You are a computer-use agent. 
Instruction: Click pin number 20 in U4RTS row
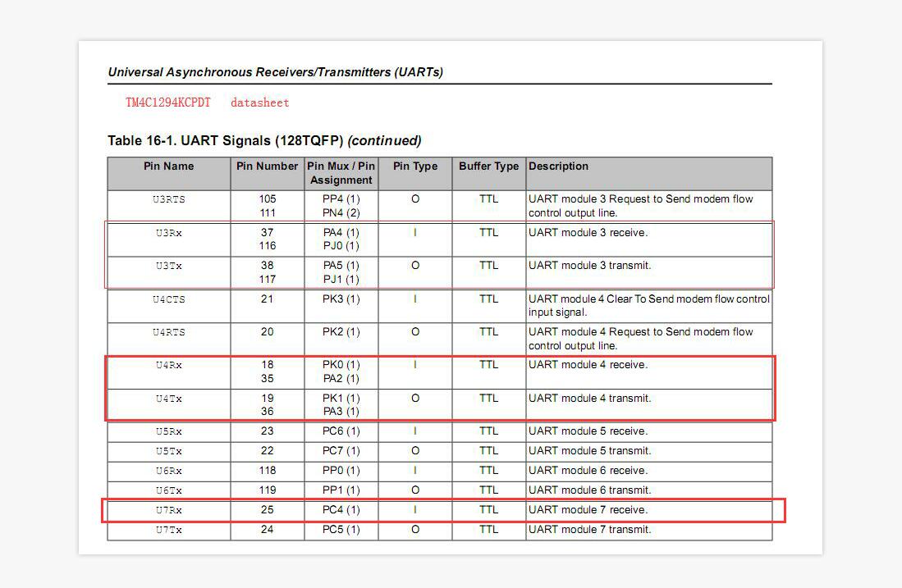(x=268, y=331)
